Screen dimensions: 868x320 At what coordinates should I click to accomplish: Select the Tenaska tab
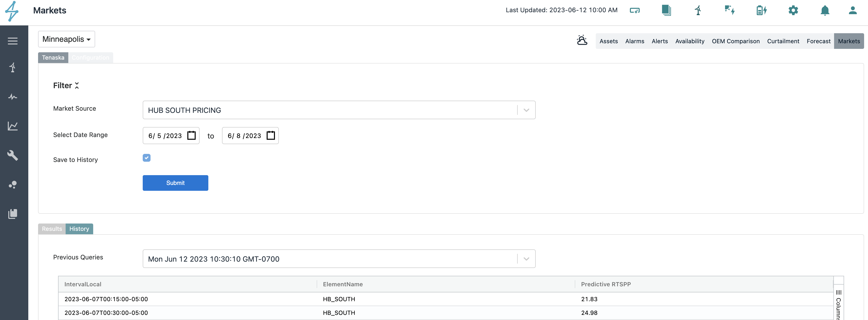[53, 58]
